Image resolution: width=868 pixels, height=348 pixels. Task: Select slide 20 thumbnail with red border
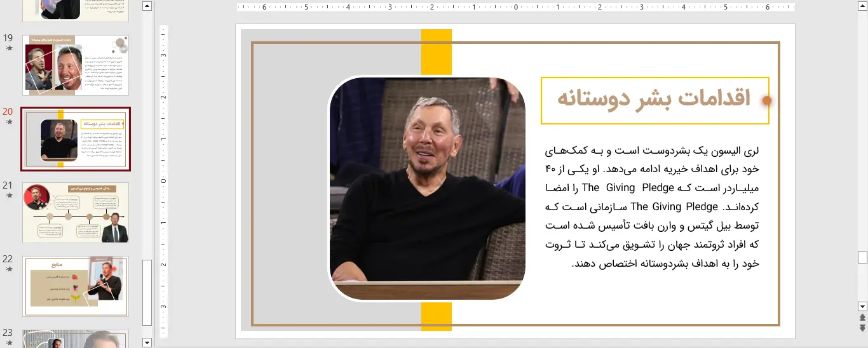[x=76, y=139]
